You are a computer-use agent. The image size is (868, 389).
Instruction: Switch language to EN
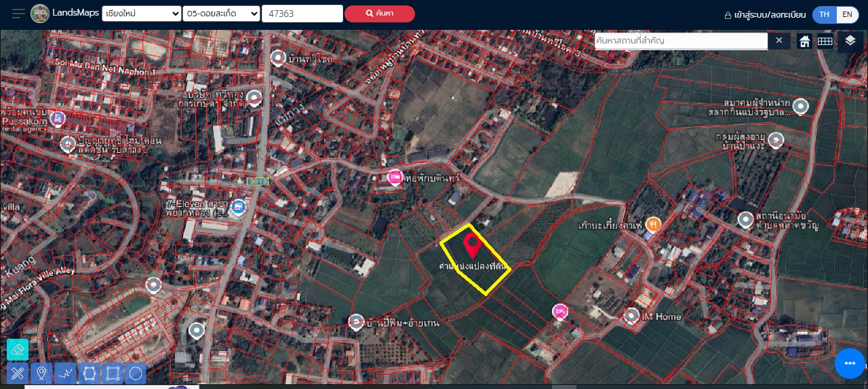(847, 14)
